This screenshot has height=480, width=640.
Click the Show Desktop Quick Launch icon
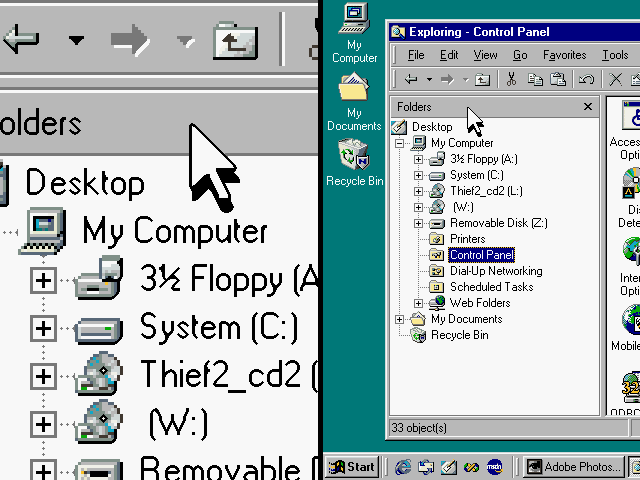click(449, 467)
